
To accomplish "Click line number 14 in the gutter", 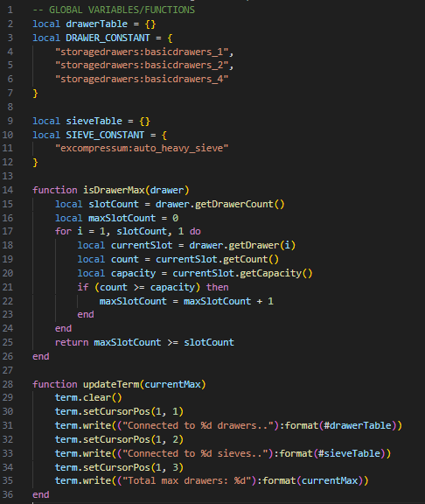I will click(x=8, y=190).
